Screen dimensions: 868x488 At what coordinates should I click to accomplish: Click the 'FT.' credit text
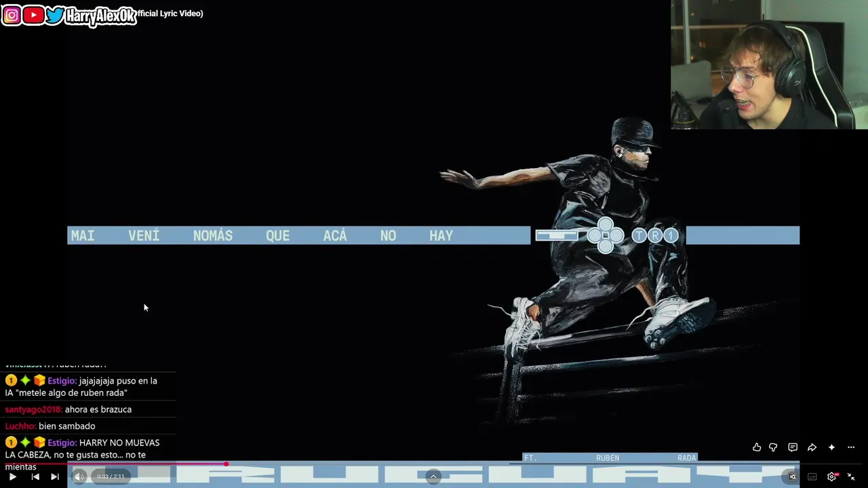(x=530, y=458)
